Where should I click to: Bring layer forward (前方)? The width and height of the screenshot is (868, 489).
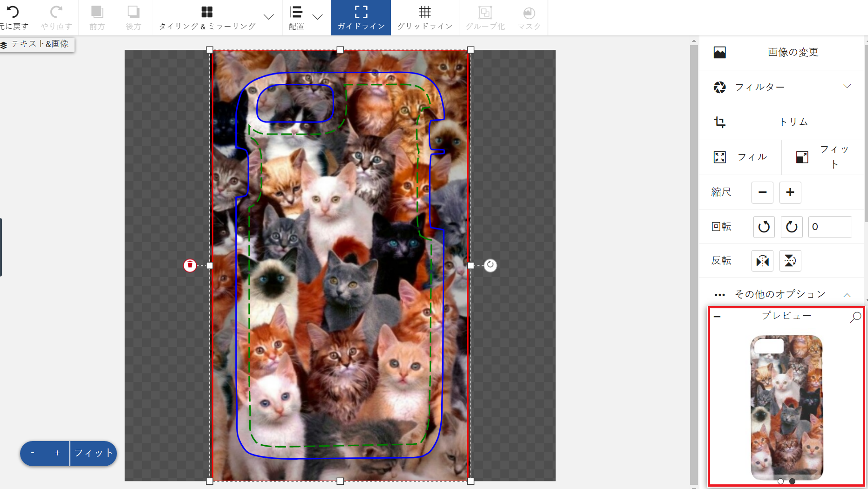pyautogui.click(x=97, y=17)
